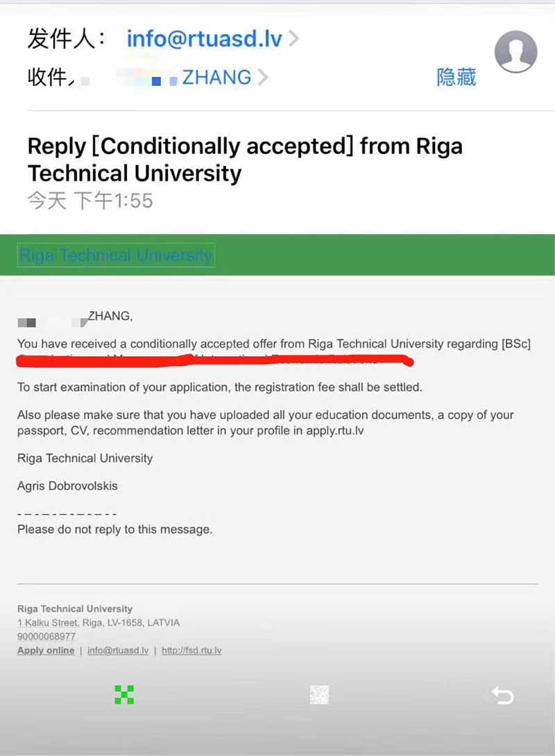Tap 隐藏 to hide header details
The image size is (555, 756).
coord(456,77)
